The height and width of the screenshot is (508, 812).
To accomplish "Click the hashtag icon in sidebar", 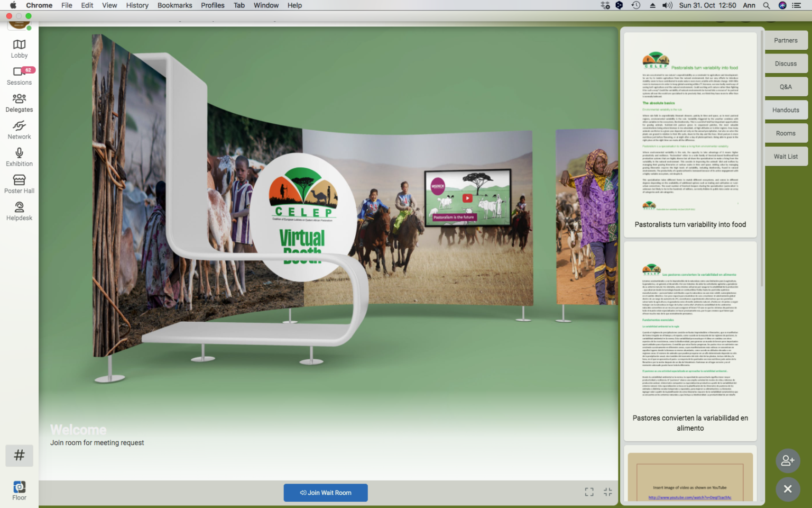I will (x=19, y=456).
